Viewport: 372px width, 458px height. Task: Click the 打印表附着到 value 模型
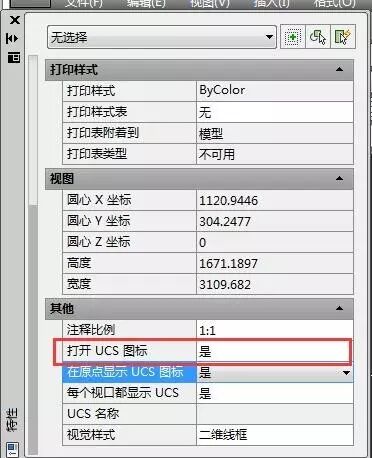tap(275, 133)
